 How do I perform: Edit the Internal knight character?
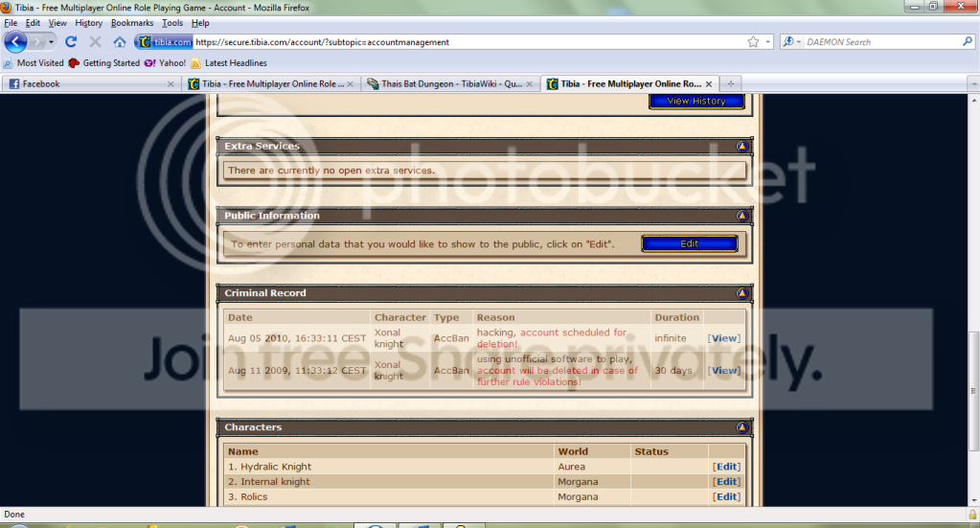coord(726,482)
